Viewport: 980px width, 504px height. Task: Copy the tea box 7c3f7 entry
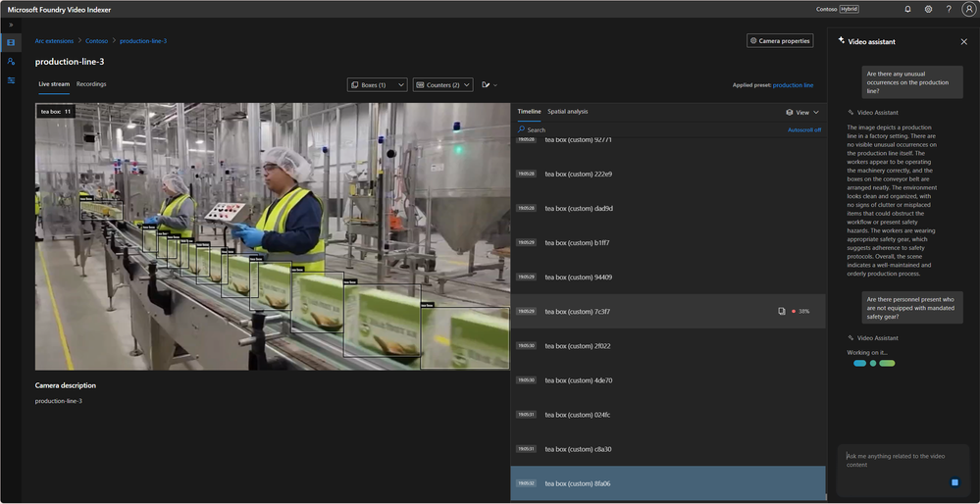point(782,311)
